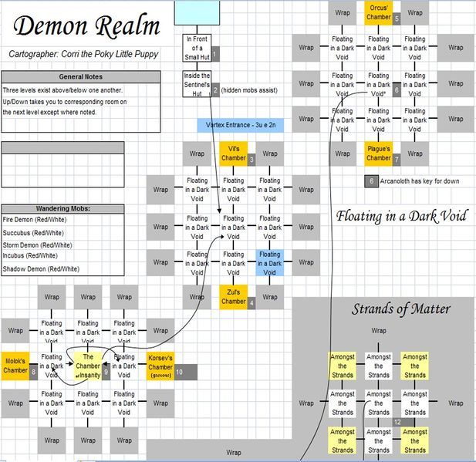
Task: Click the empty light-blue cell above the Small Hut
Action: pyautogui.click(x=197, y=13)
